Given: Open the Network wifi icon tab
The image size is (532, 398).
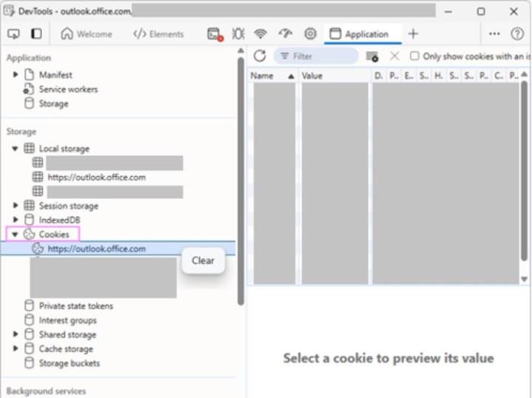Looking at the screenshot, I should click(x=260, y=34).
